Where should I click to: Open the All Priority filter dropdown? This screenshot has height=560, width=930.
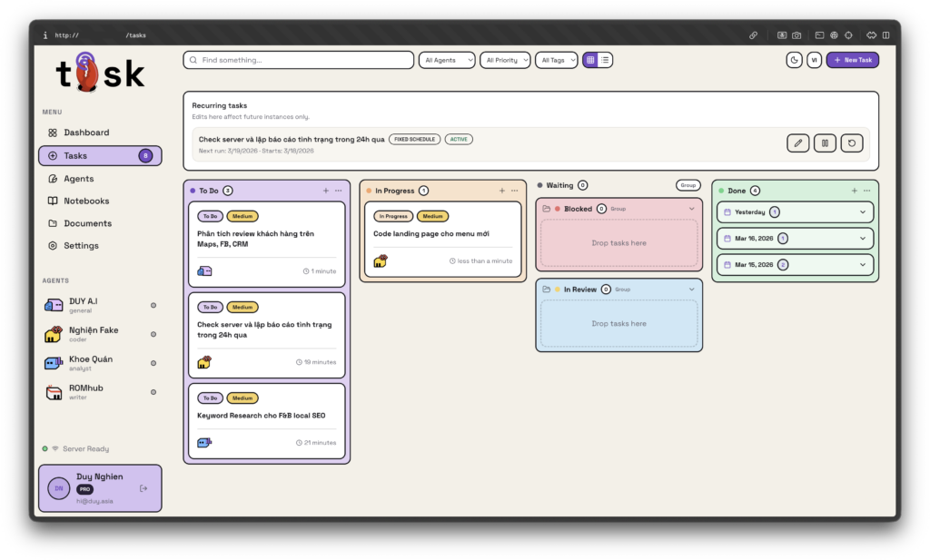(x=505, y=60)
